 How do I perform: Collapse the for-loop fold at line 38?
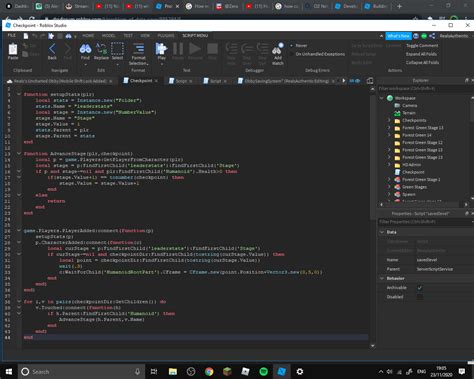pyautogui.click(x=19, y=302)
